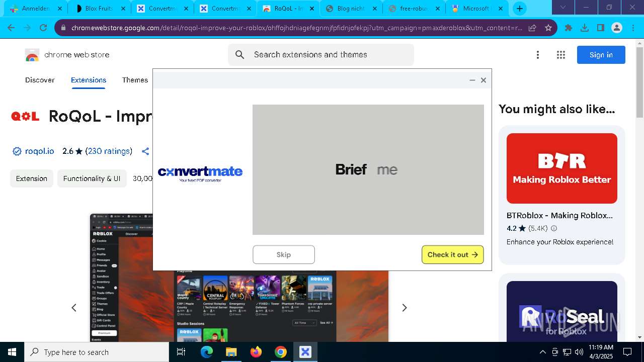Click the browser back arrow
Screen dimensions: 644x362
(11, 28)
